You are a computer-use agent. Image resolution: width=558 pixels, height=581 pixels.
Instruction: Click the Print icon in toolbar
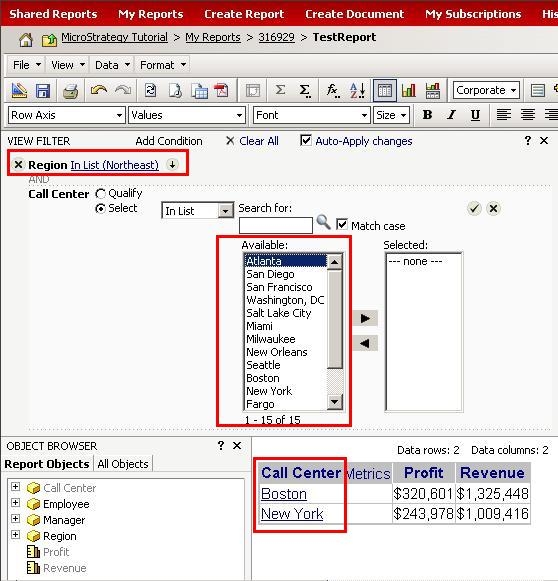70,91
